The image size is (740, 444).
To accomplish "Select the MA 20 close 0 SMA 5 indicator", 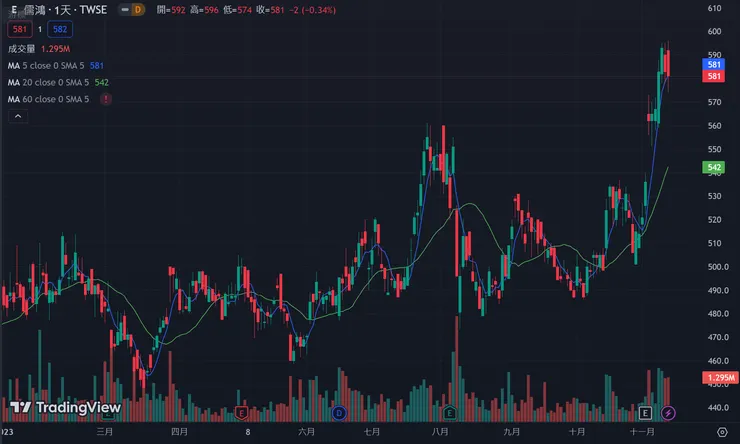I will point(48,83).
